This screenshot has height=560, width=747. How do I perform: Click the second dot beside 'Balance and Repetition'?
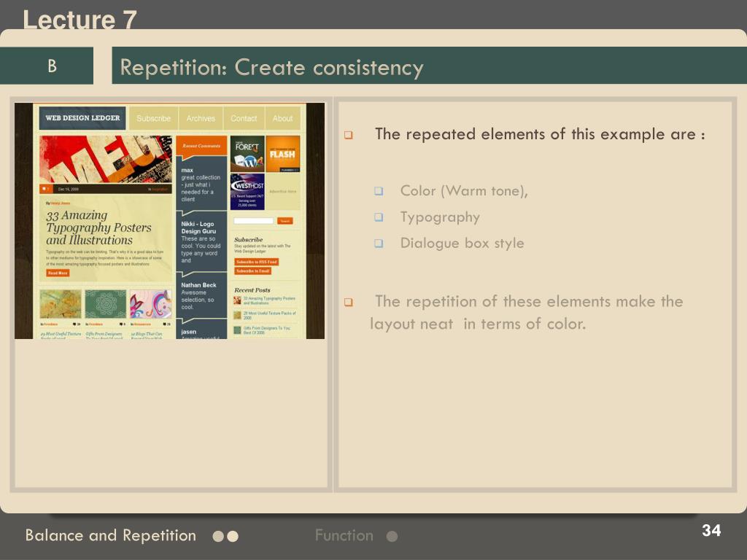pyautogui.click(x=233, y=537)
